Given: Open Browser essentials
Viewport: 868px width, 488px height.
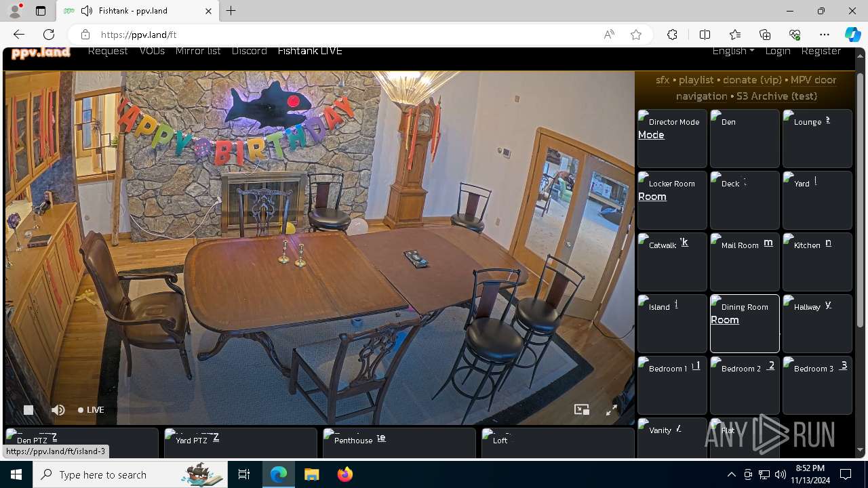Looking at the screenshot, I should coord(795,35).
